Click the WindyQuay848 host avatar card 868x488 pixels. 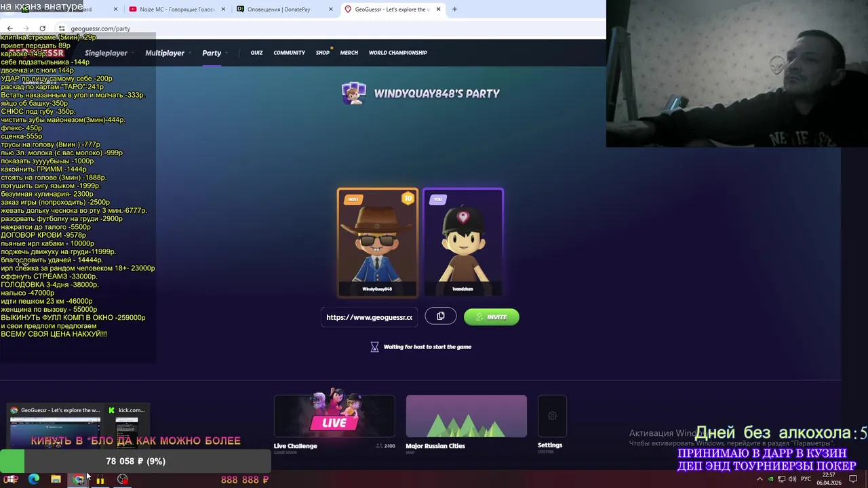[x=378, y=243]
